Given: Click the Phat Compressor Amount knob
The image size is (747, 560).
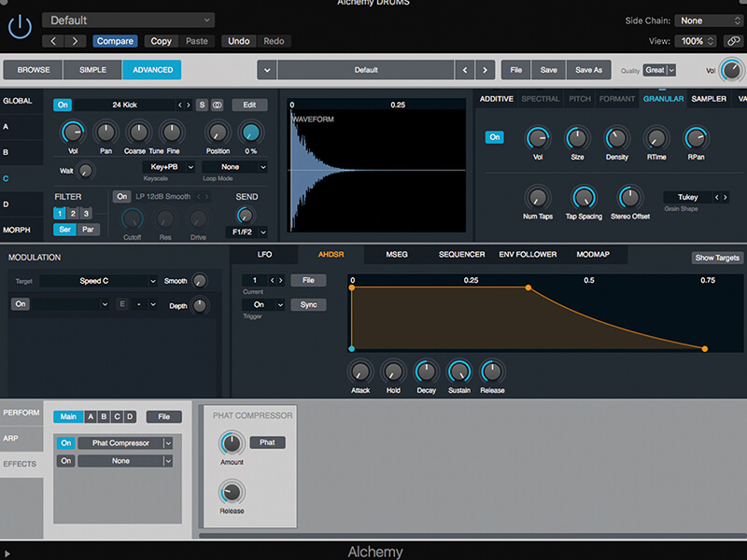Looking at the screenshot, I should 232,442.
